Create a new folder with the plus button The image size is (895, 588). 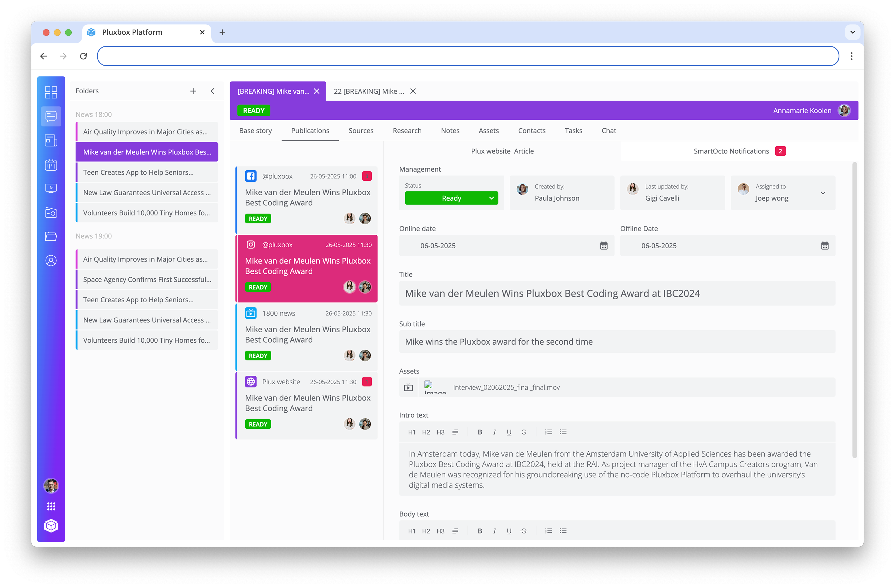click(193, 91)
